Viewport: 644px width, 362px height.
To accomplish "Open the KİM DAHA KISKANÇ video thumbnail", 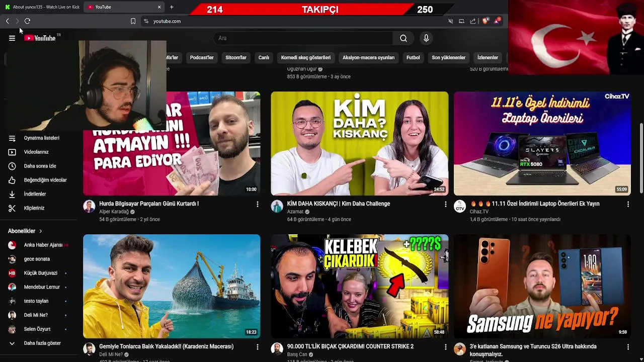I will (x=359, y=143).
